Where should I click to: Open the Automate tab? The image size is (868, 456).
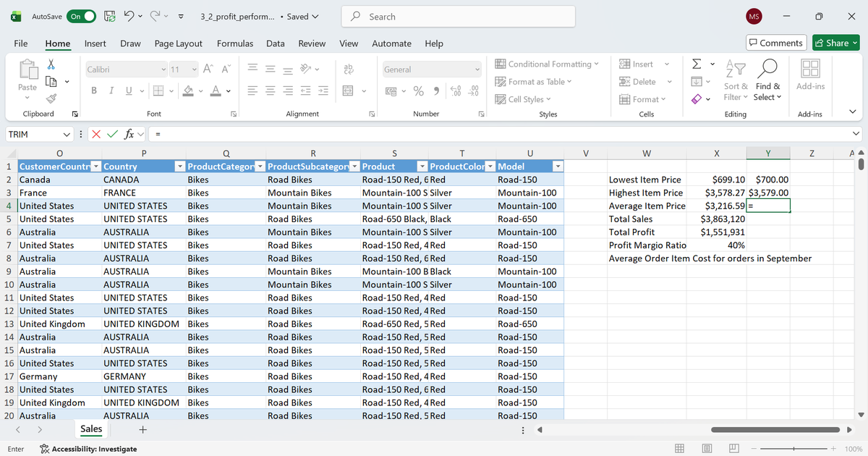coord(391,43)
